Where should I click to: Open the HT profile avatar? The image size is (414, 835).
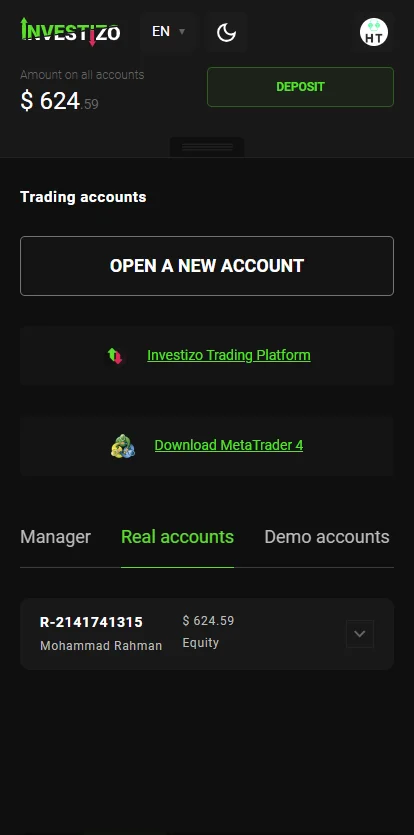coord(374,32)
